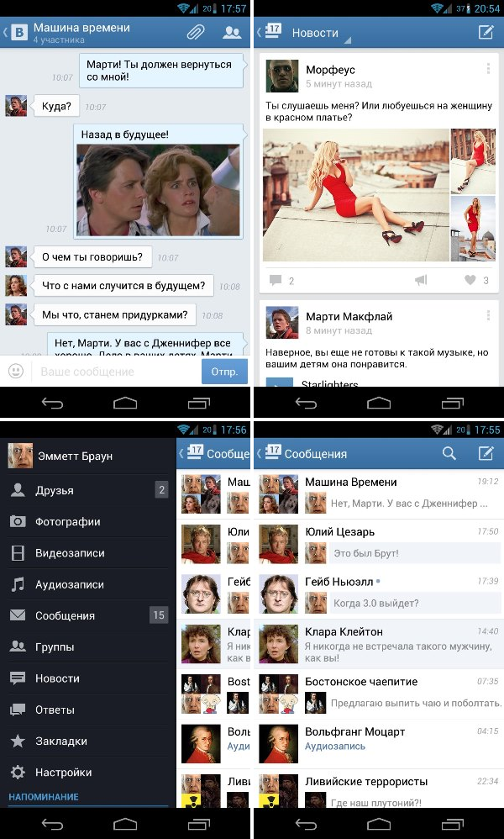Open Сообщения in side menu

[88, 615]
